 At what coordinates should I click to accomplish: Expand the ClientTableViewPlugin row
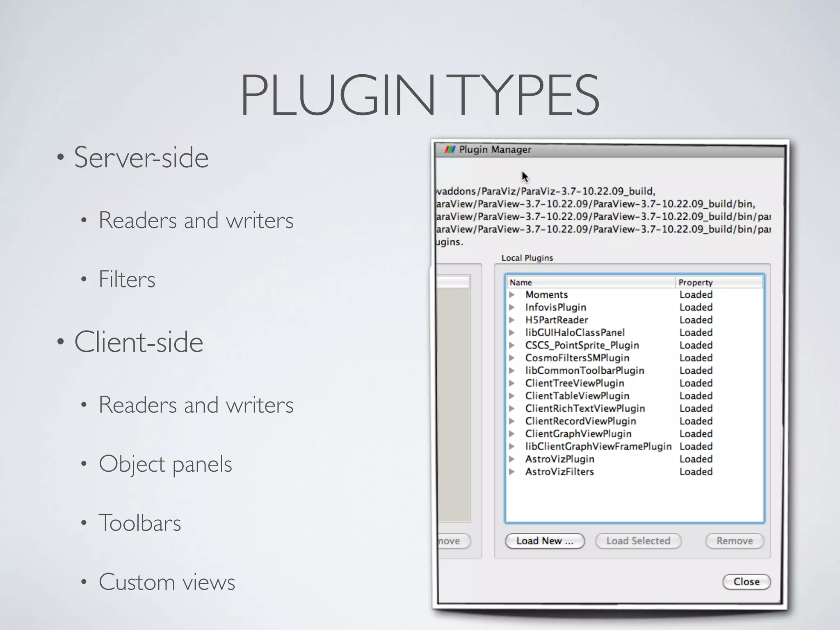click(512, 396)
